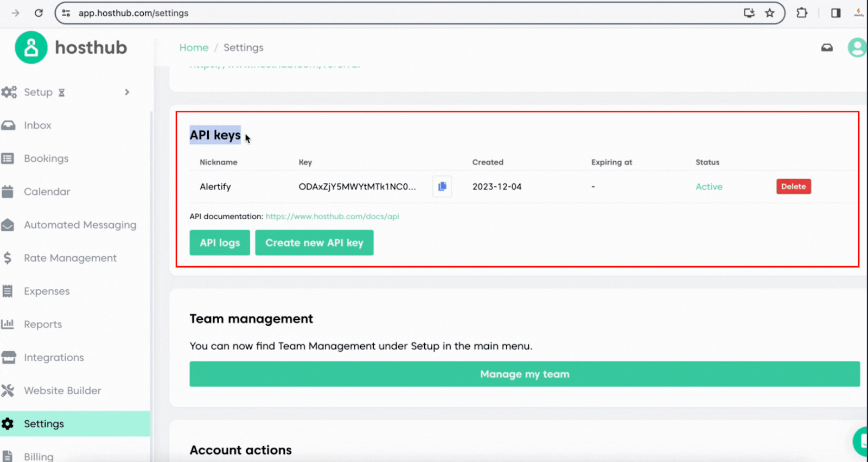This screenshot has height=462, width=868.
Task: Bookmark page with the star icon
Action: [x=770, y=13]
